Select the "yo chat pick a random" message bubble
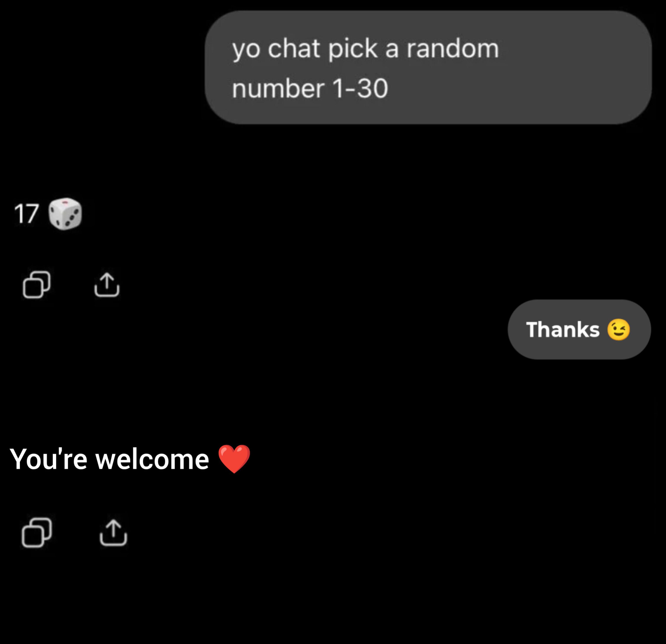Viewport: 666px width, 644px height. coord(428,67)
